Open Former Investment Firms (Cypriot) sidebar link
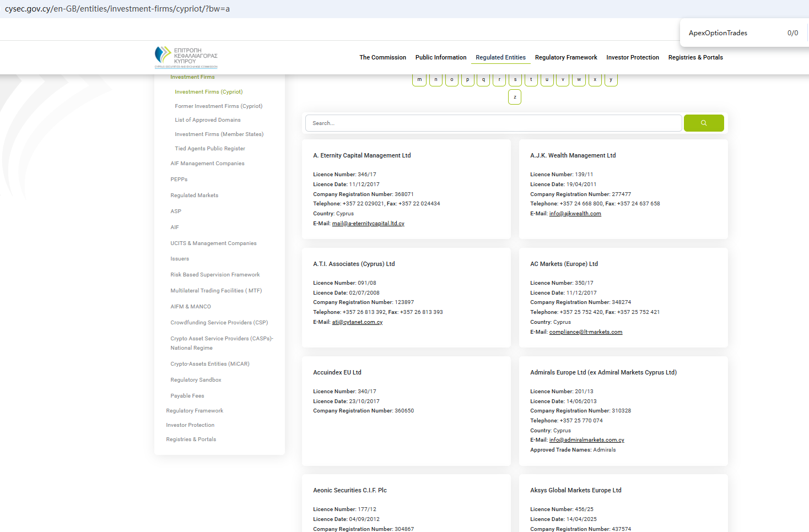The image size is (809, 532). tap(219, 106)
